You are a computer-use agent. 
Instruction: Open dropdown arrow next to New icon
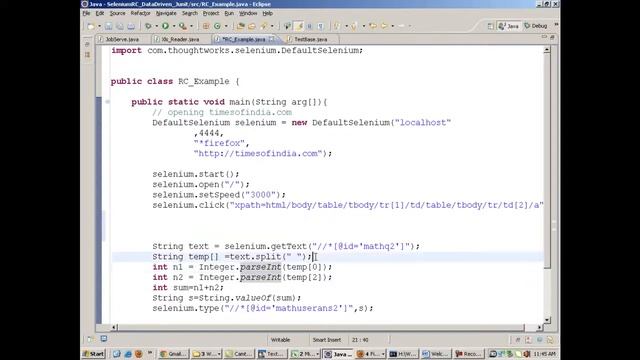point(99,26)
